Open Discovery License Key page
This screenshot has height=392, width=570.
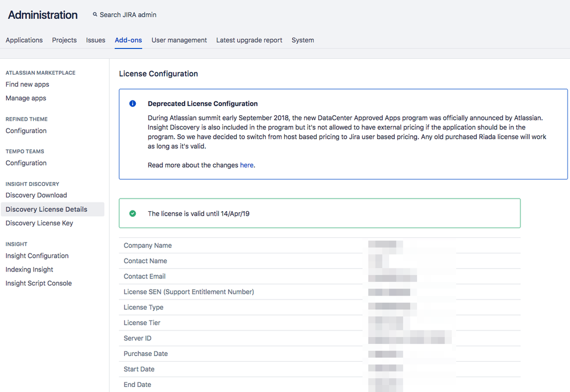(39, 223)
